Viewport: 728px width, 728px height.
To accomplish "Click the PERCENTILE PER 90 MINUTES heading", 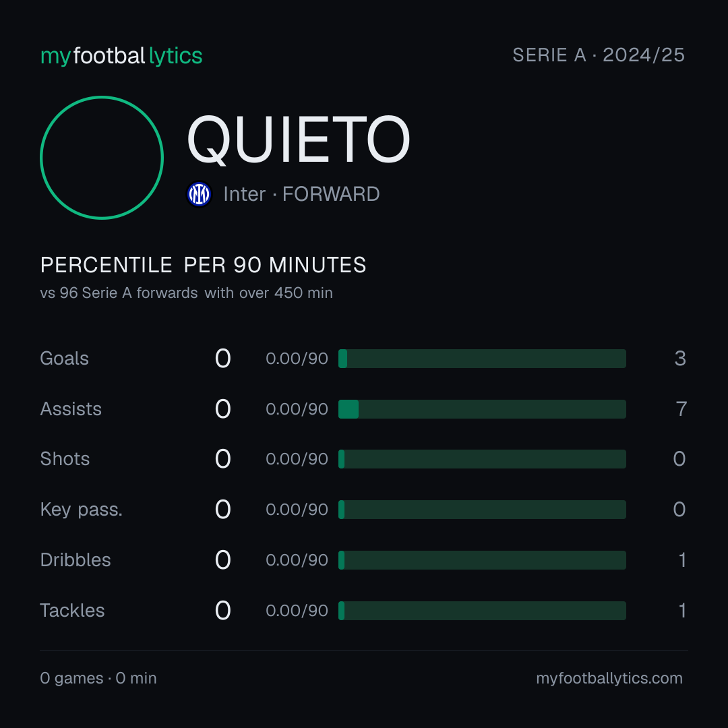I will 203,265.
